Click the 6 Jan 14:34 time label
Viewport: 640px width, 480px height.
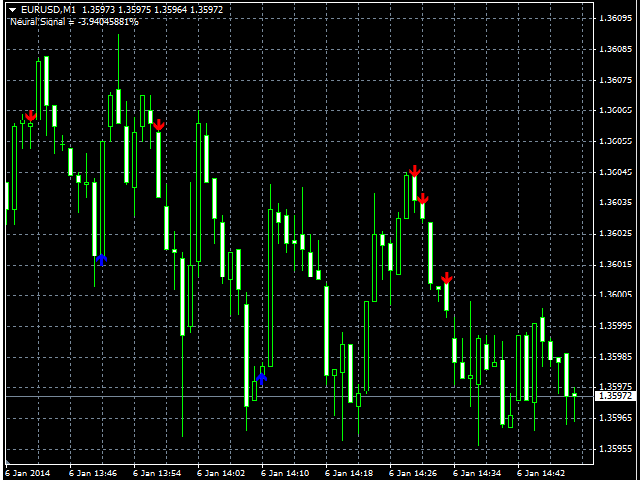click(x=478, y=473)
